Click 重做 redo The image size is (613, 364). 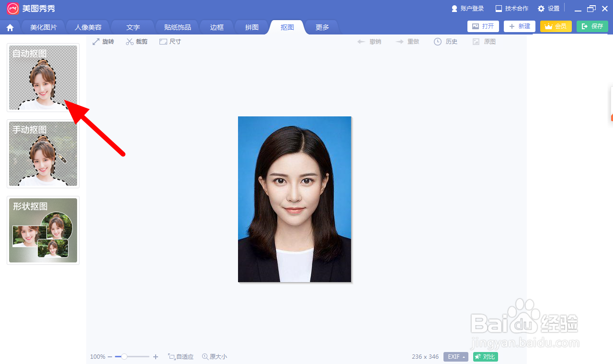[x=408, y=42]
